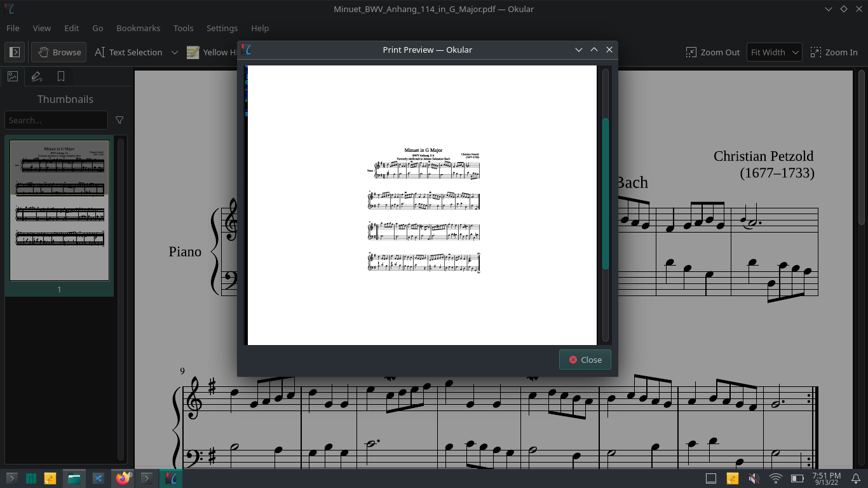Open the Tools menu

(x=183, y=28)
